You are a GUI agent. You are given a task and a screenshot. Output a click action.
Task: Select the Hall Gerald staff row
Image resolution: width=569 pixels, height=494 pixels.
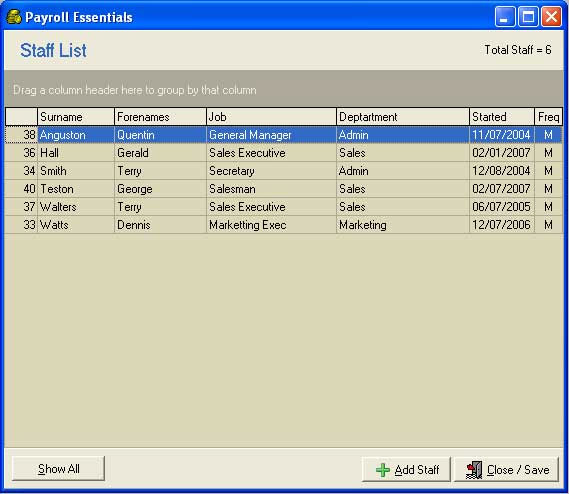pyautogui.click(x=284, y=153)
